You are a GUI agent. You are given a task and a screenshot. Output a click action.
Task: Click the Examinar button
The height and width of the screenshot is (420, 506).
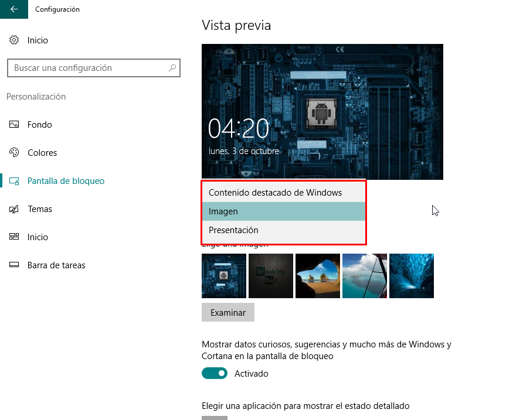[228, 312]
